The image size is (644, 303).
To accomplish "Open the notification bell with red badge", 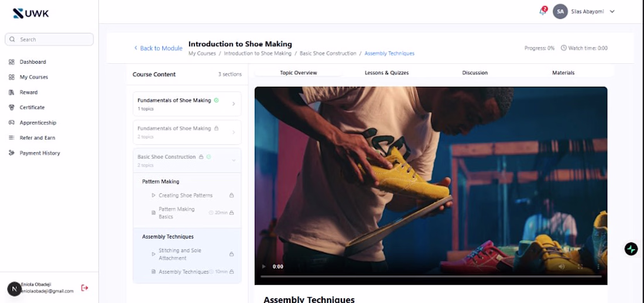I will 543,11.
